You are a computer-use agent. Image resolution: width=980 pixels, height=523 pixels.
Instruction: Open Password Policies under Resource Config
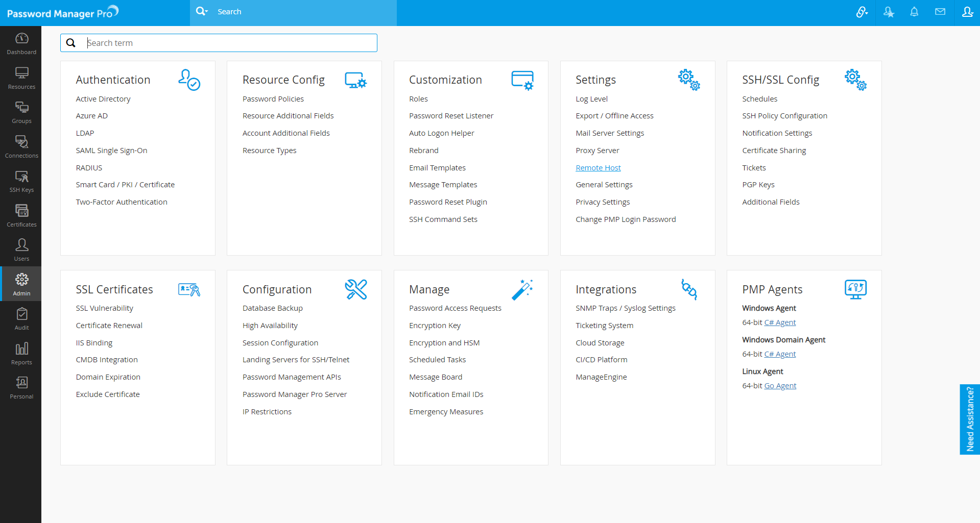click(x=273, y=99)
